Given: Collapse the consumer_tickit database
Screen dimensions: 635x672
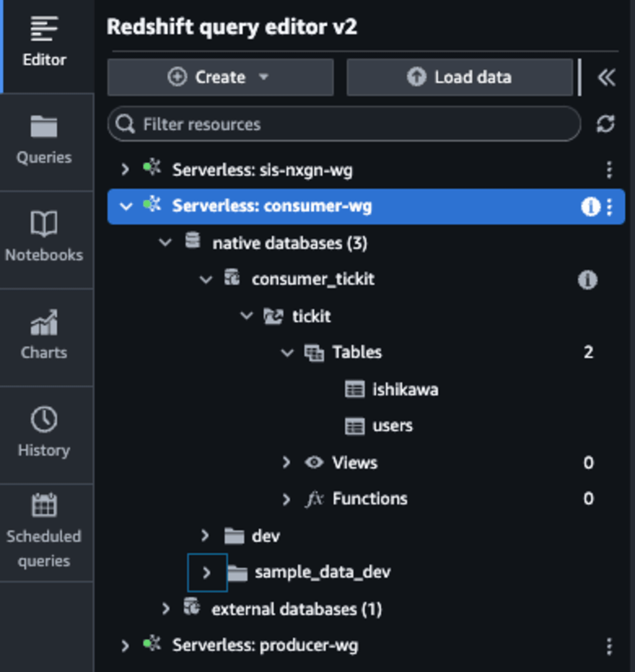Looking at the screenshot, I should click(x=206, y=280).
